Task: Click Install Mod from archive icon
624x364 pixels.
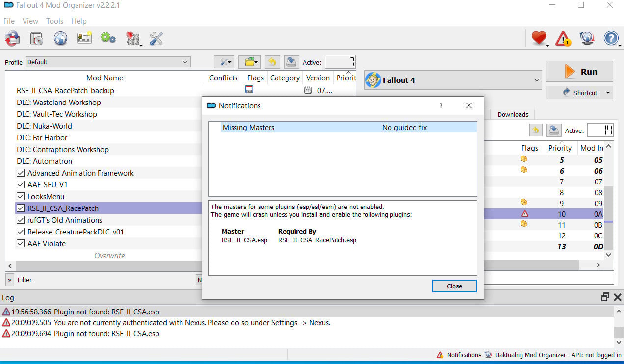Action: 36,38
